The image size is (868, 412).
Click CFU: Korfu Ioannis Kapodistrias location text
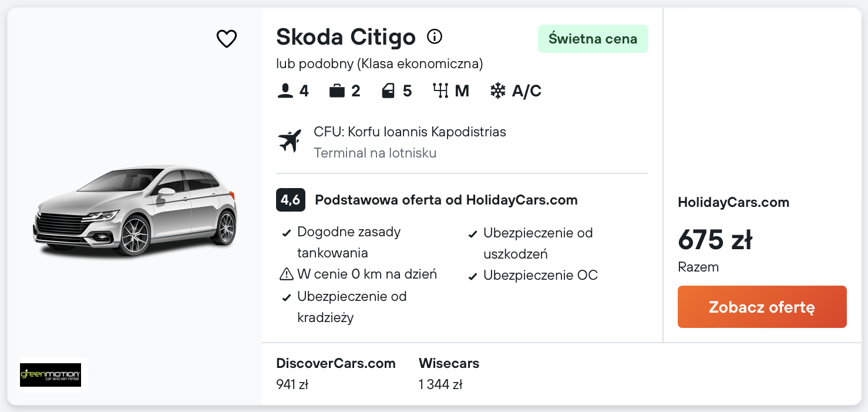409,132
